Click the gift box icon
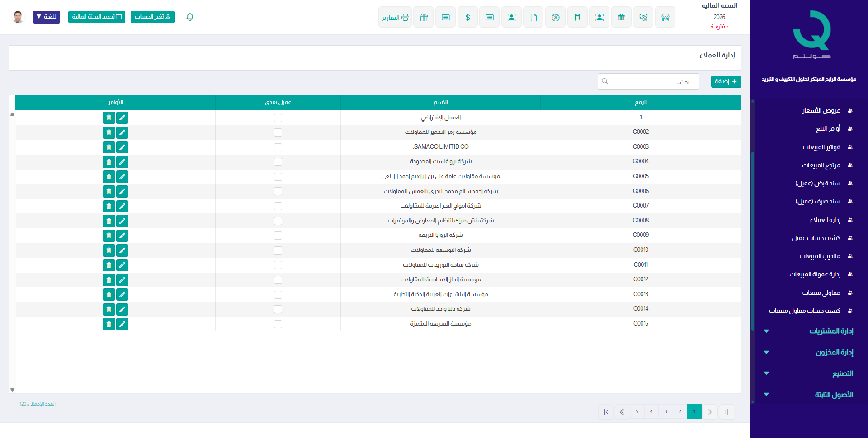The width and height of the screenshot is (868, 439). click(x=424, y=17)
